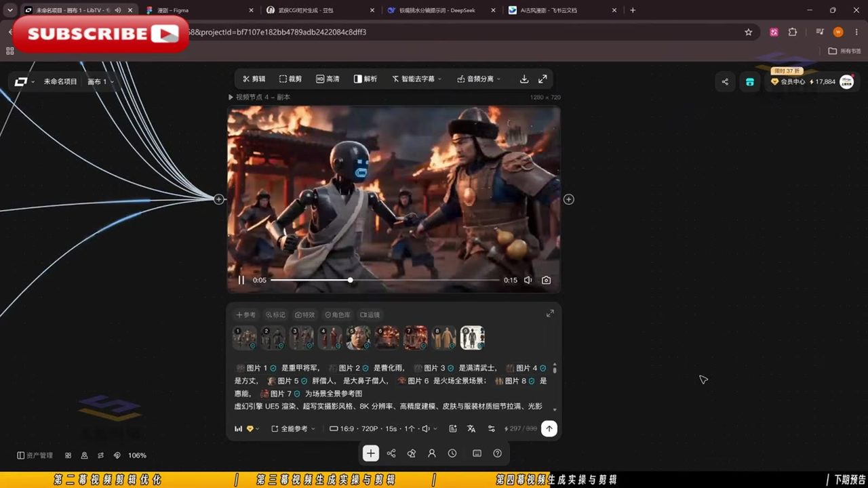
Task: Click the 106% zoom level
Action: coord(137,455)
